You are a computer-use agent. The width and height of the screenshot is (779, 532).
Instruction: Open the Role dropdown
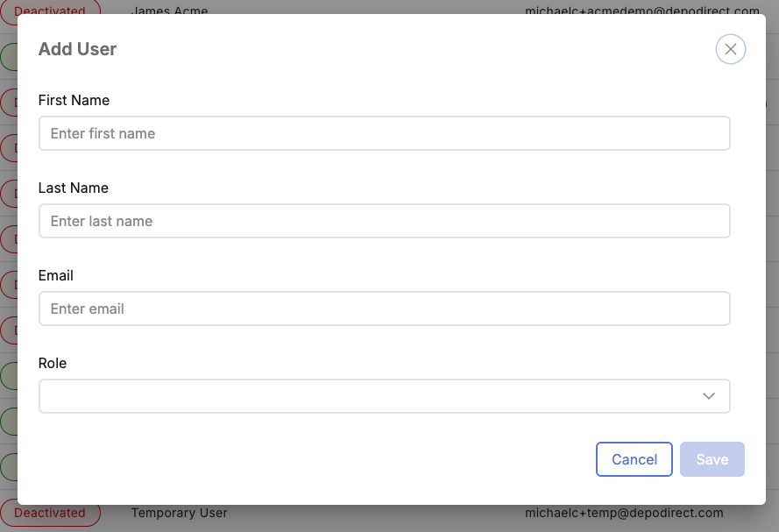(x=385, y=396)
